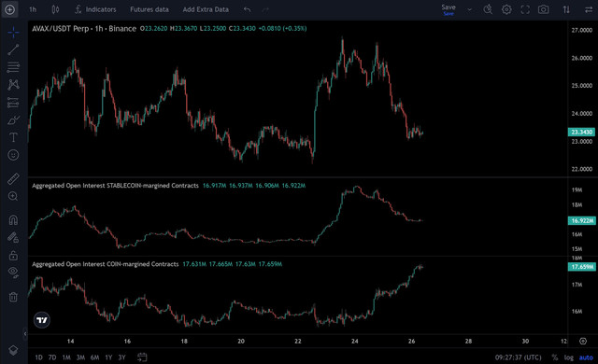Select the crosshair cursor tool
The width and height of the screenshot is (598, 364).
click(x=13, y=33)
